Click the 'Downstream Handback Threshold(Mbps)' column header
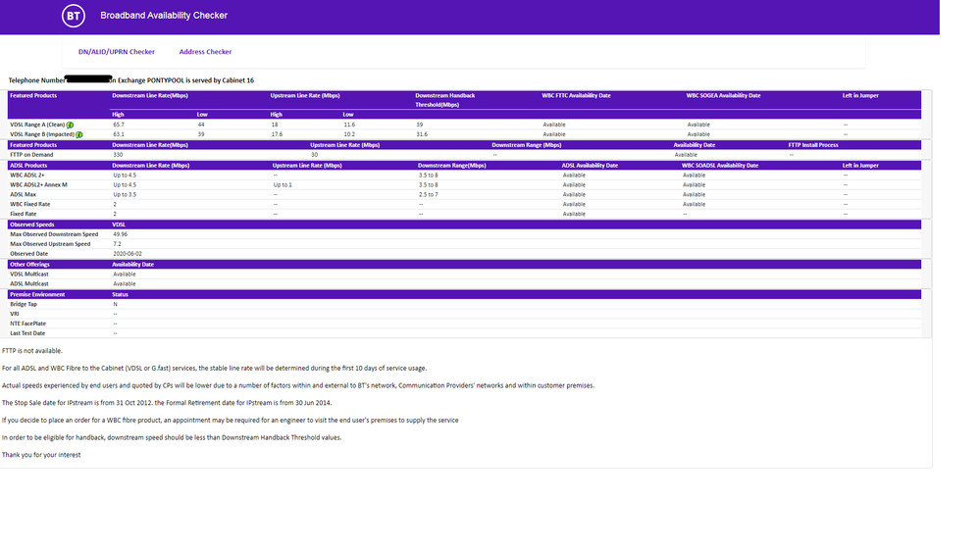The width and height of the screenshot is (980, 551). [445, 100]
